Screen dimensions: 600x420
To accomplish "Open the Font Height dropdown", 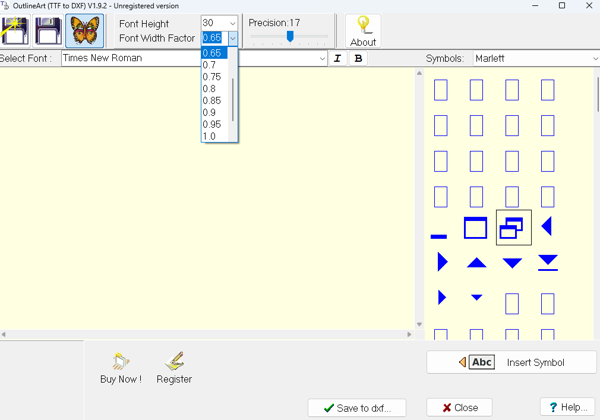I will pos(232,23).
